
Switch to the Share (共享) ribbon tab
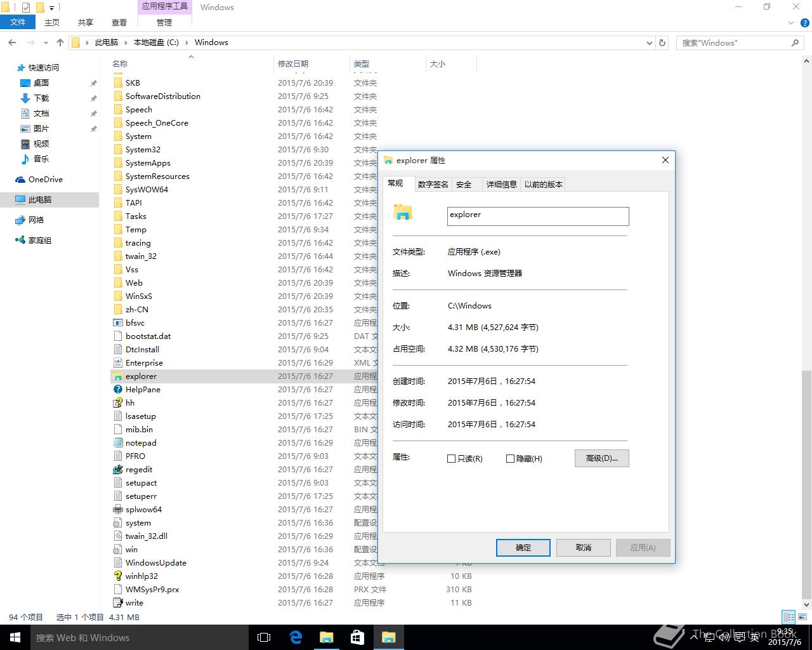86,22
